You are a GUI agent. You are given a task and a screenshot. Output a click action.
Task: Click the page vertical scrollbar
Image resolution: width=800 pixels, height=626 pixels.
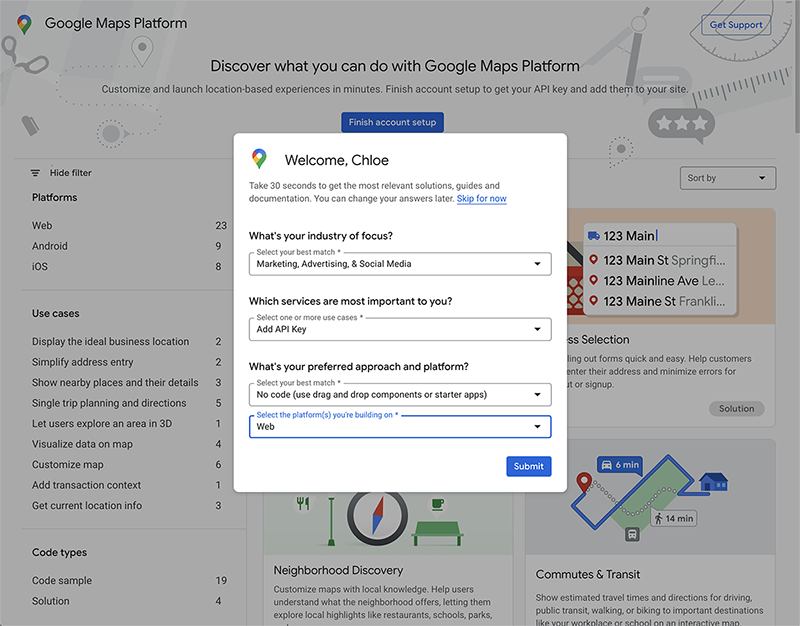(797, 66)
